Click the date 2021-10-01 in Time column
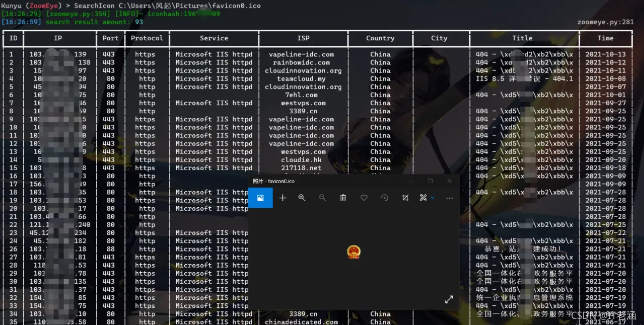Viewport: 644px width, 325px height. pos(606,95)
